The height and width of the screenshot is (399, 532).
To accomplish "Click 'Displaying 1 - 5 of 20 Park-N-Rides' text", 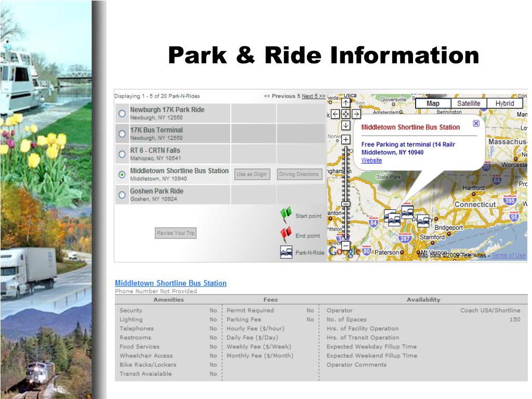I will pos(157,96).
